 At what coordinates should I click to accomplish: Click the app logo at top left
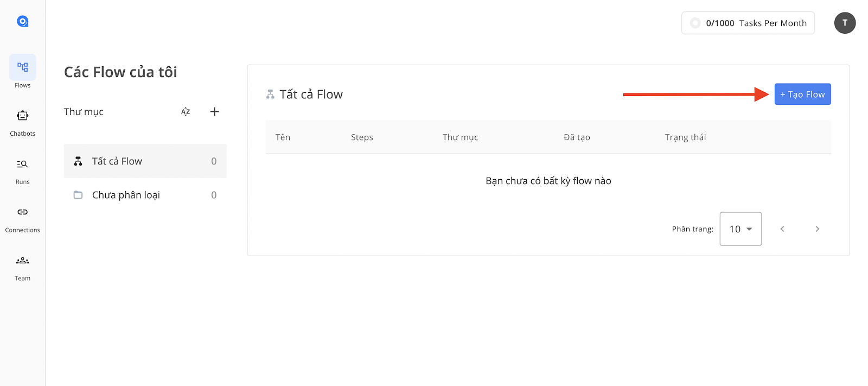[23, 21]
